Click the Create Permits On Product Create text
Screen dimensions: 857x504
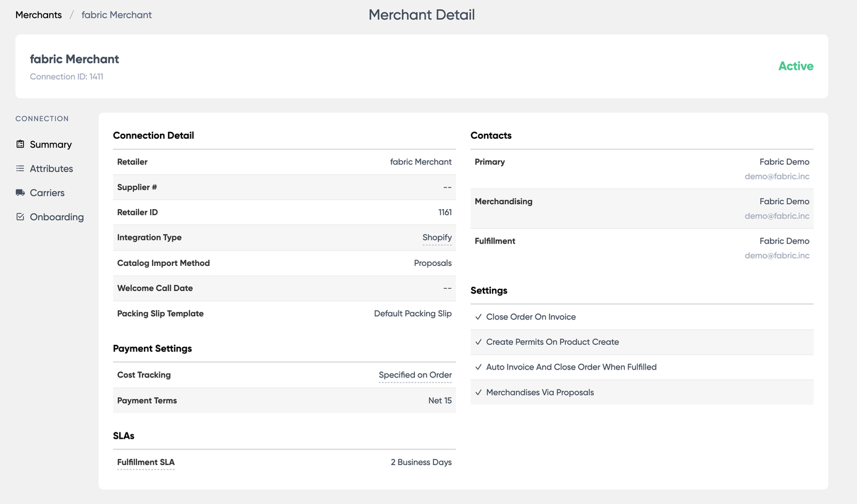553,342
